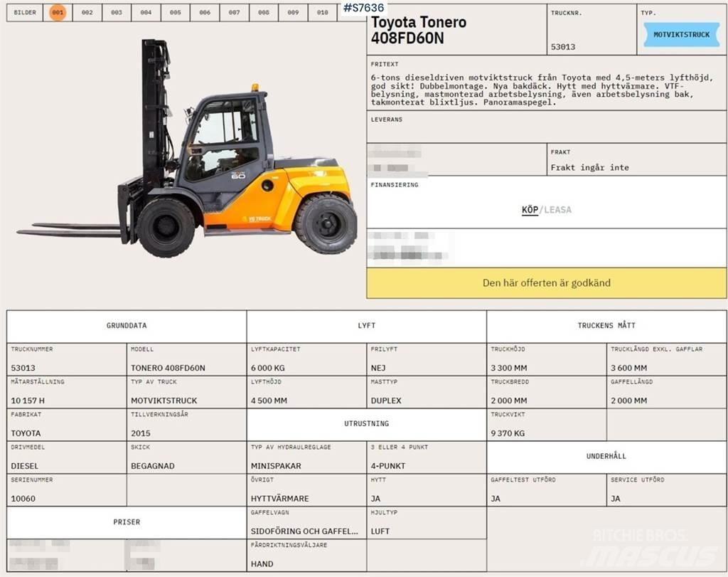Viewport: 728px width, 577px height.
Task: Click the UTRUSTNING section header
Action: point(366,424)
